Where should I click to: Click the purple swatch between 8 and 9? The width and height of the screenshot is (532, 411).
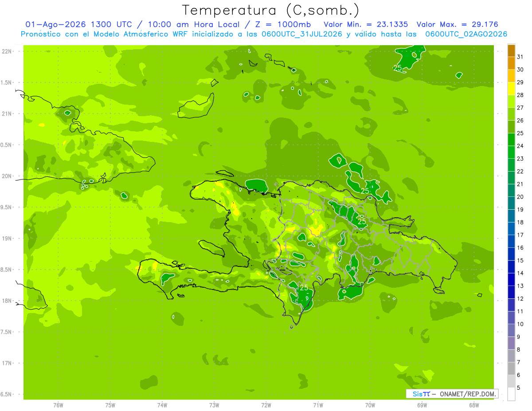511,343
